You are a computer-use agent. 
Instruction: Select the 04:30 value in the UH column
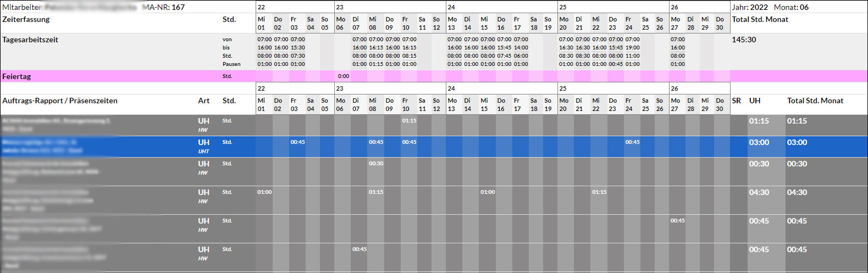pos(759,192)
